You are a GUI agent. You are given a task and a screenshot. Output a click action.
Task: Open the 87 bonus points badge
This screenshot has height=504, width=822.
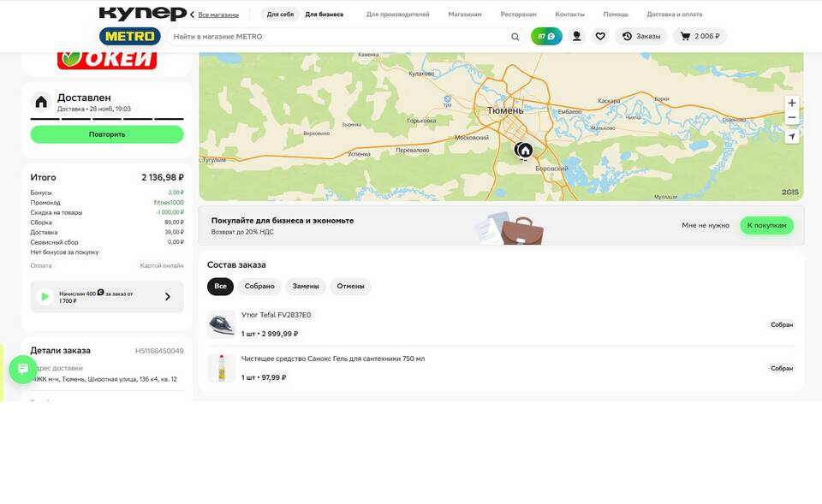[x=546, y=36]
